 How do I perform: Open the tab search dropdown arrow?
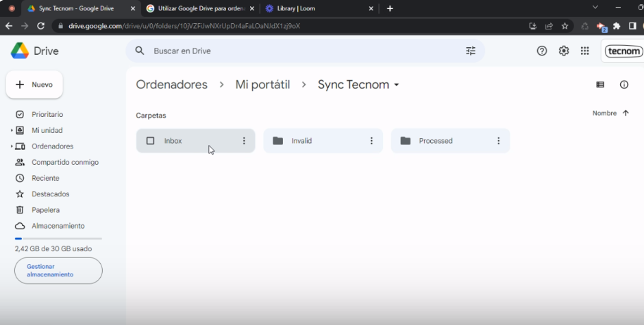(x=595, y=8)
